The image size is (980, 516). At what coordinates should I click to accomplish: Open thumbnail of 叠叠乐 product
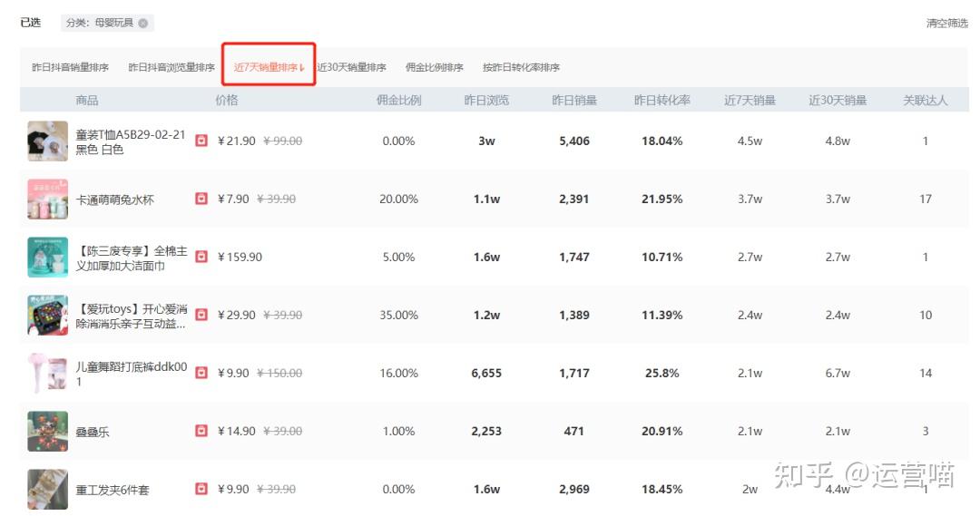(x=47, y=431)
